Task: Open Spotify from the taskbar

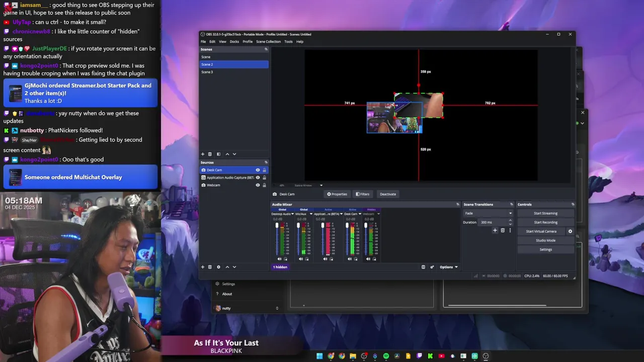Action: point(386,356)
